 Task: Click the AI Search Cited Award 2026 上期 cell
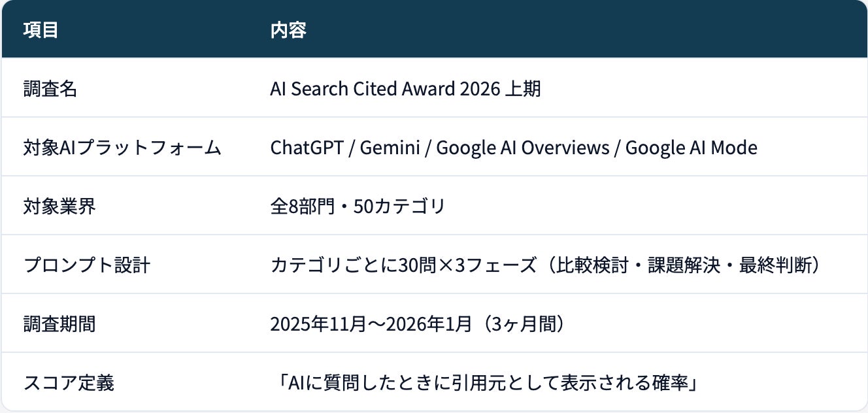(x=405, y=89)
